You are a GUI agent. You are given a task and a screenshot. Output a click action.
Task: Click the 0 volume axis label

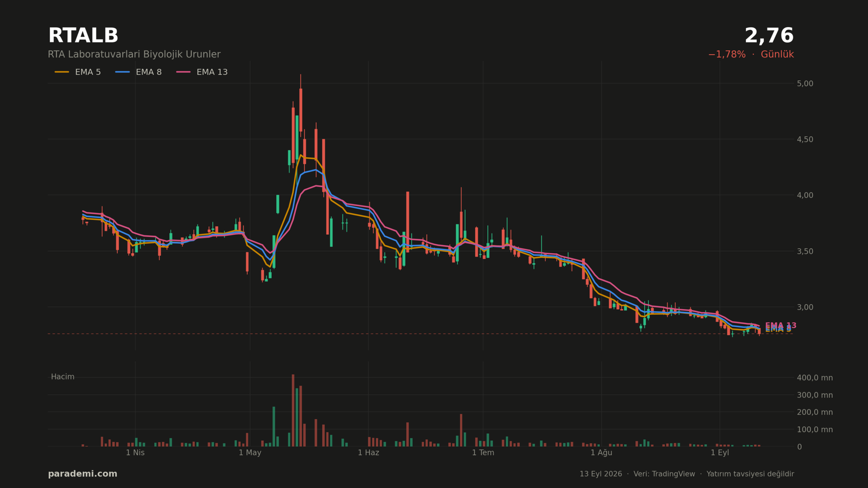pos(799,447)
